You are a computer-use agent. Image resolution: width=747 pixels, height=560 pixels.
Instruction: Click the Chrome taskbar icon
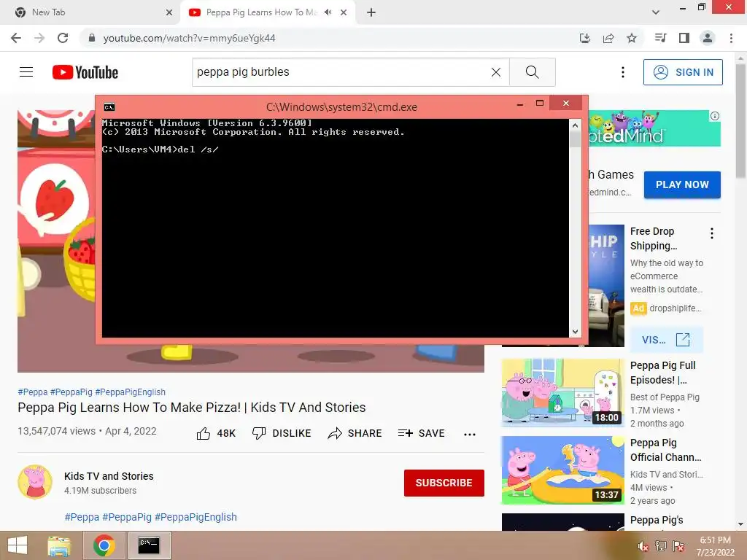tap(104, 545)
